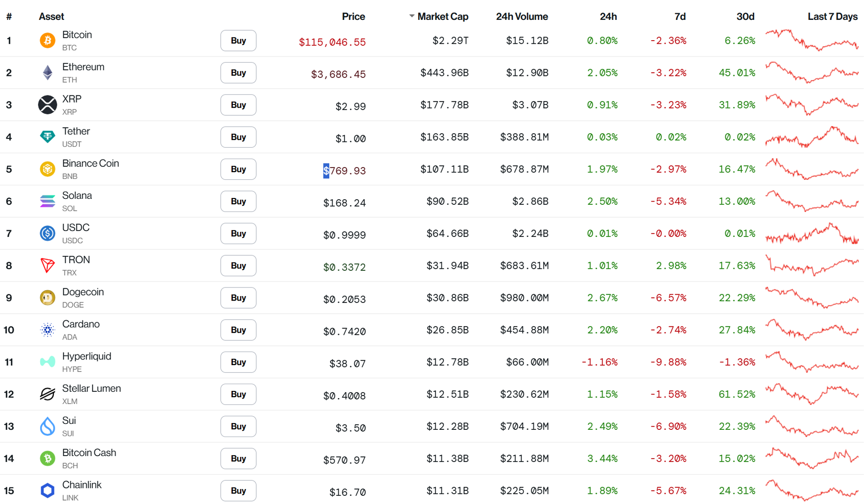Sort table by Price column

(x=353, y=17)
